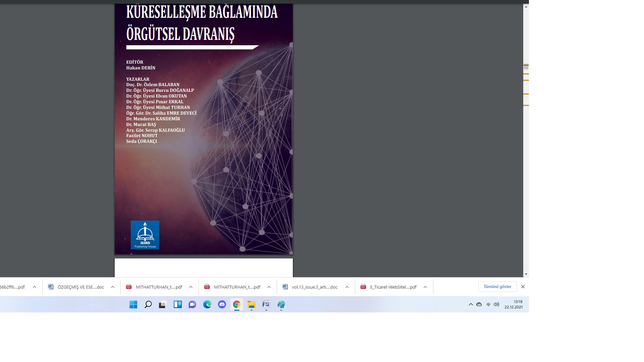Open File Explorer from the taskbar
This screenshot has height=362, width=644.
[x=251, y=304]
